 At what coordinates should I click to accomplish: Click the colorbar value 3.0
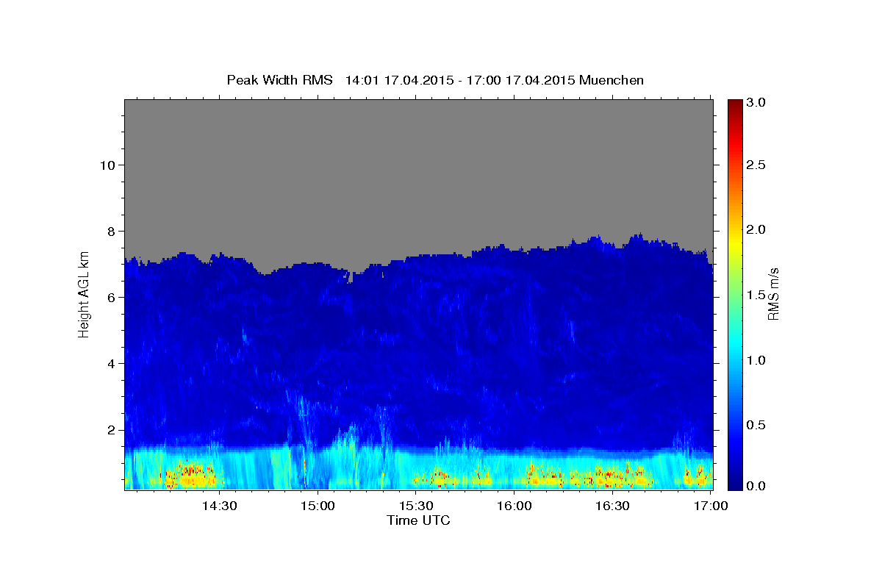[757, 103]
